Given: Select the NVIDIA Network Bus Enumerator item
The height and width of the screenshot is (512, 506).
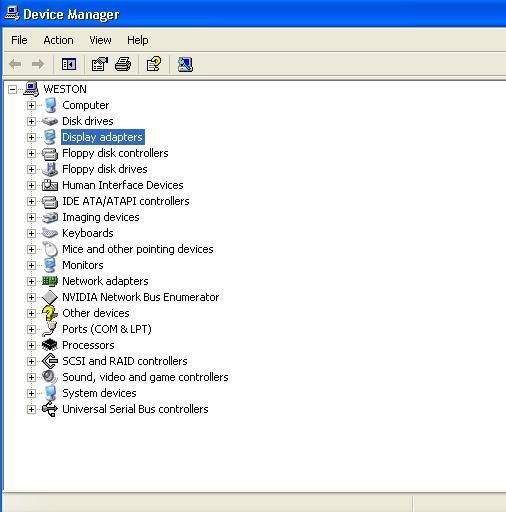Looking at the screenshot, I should coord(141,297).
